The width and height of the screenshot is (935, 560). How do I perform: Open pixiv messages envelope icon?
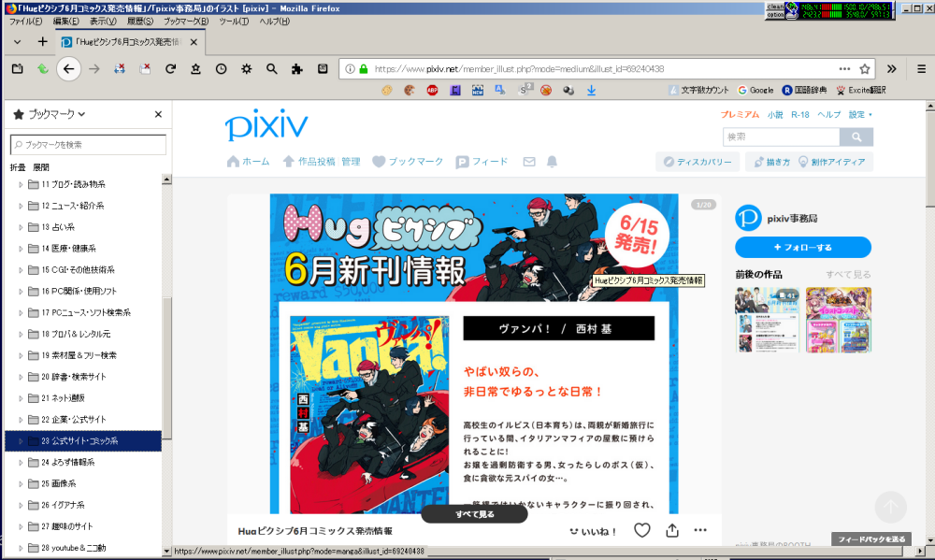click(x=529, y=162)
